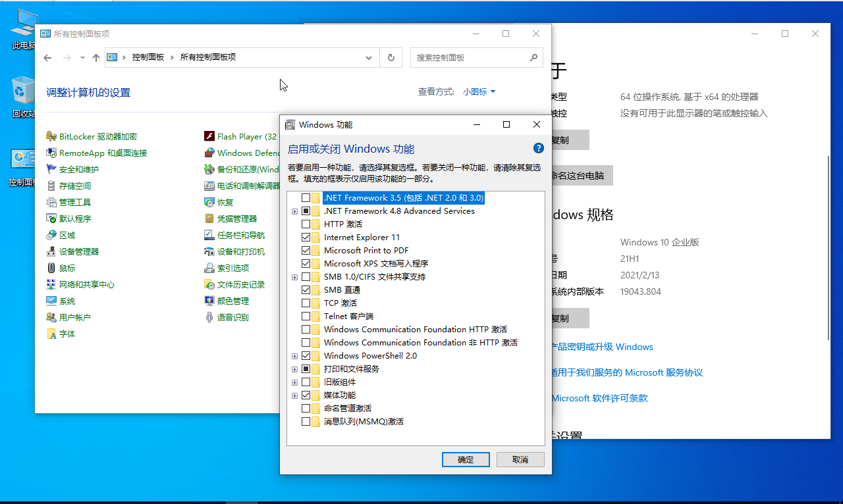This screenshot has height=504, width=843.
Task: Expand .NET Framework 4.8 Advanced Services node
Action: tap(294, 211)
